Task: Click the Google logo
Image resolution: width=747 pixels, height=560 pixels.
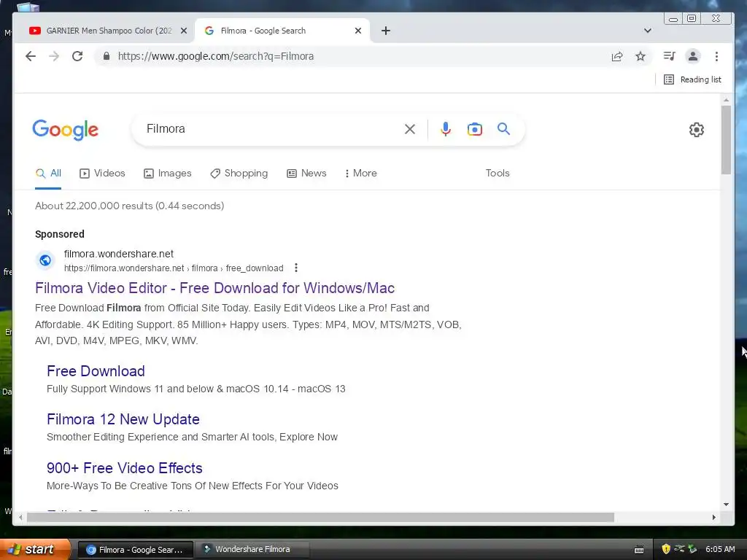Action: 65,130
